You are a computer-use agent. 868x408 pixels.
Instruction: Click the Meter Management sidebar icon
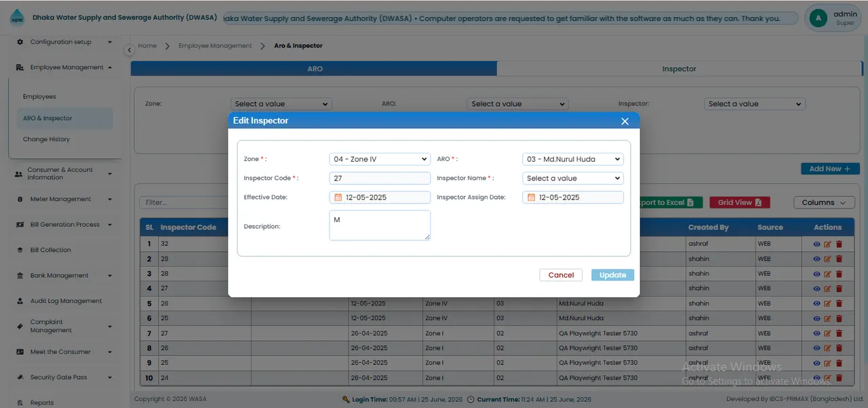(x=19, y=200)
